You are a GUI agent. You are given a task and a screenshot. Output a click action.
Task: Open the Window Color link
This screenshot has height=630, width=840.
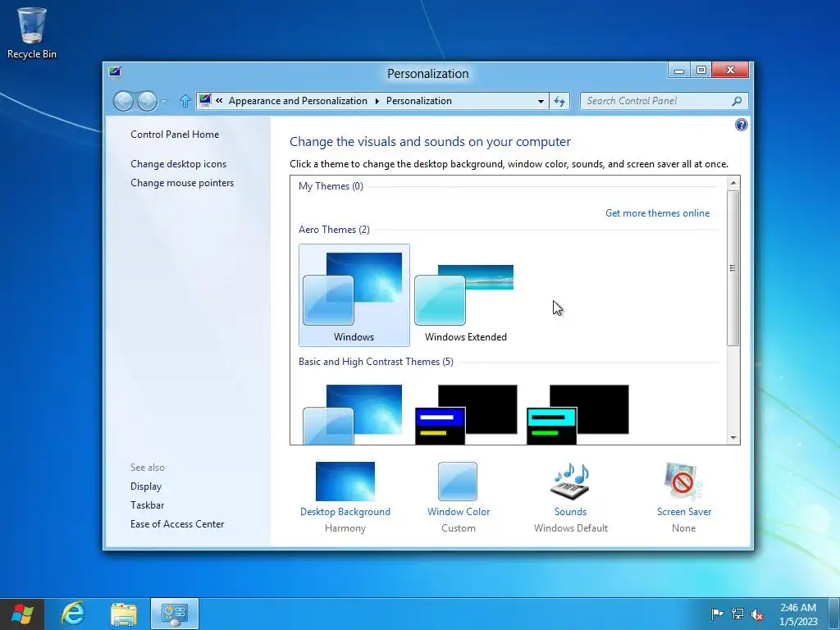click(x=459, y=512)
